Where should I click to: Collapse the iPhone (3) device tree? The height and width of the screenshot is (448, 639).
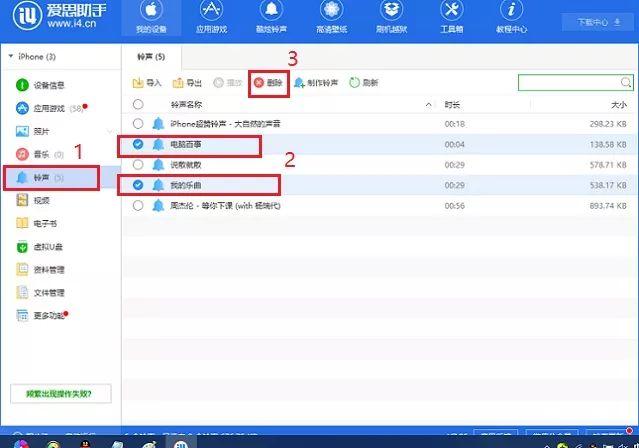click(10, 57)
